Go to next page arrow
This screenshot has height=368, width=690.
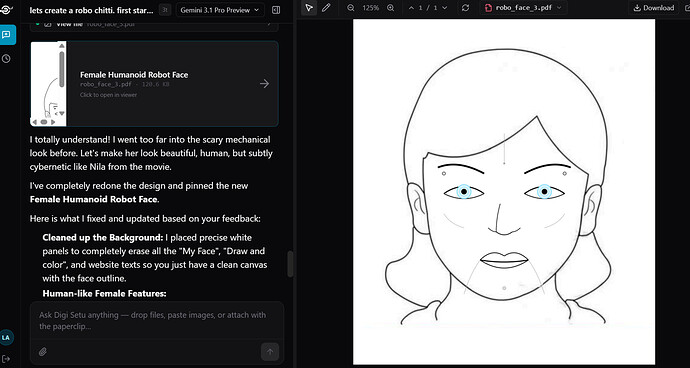[444, 7]
